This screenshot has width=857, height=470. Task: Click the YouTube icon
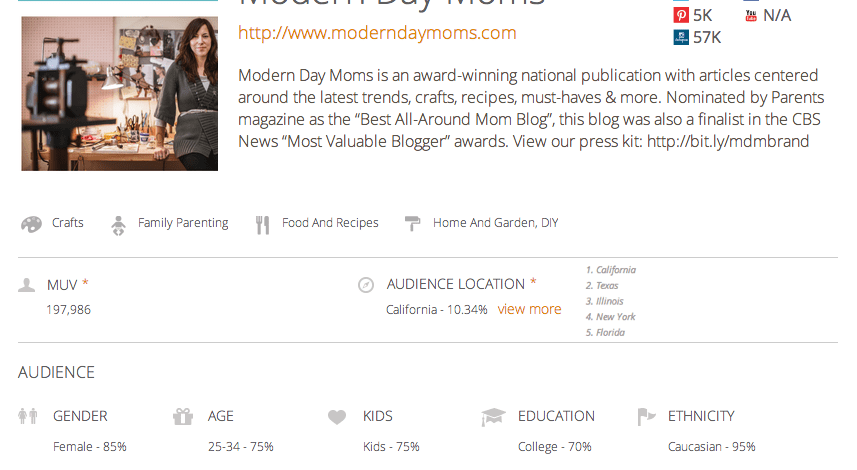point(750,15)
